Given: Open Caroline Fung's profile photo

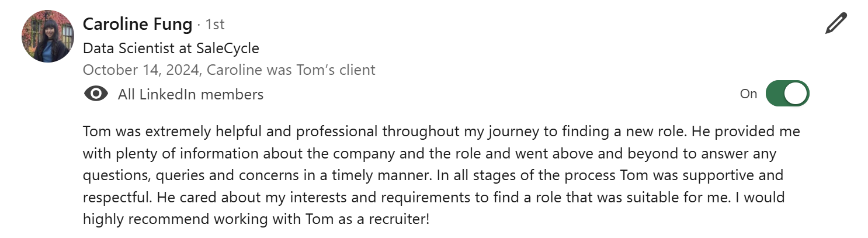Looking at the screenshot, I should pyautogui.click(x=48, y=36).
